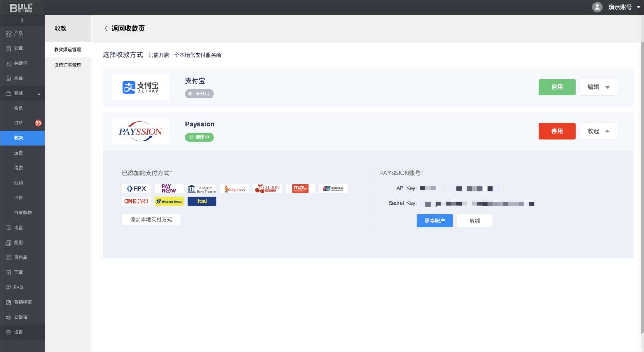This screenshot has height=352, width=644.
Task: Disable the Payssion channel with 停用
Action: pos(557,131)
